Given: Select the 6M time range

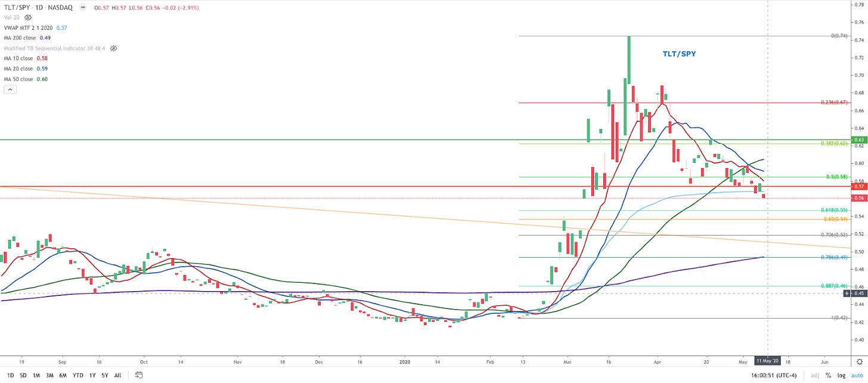Looking at the screenshot, I should coord(63,375).
